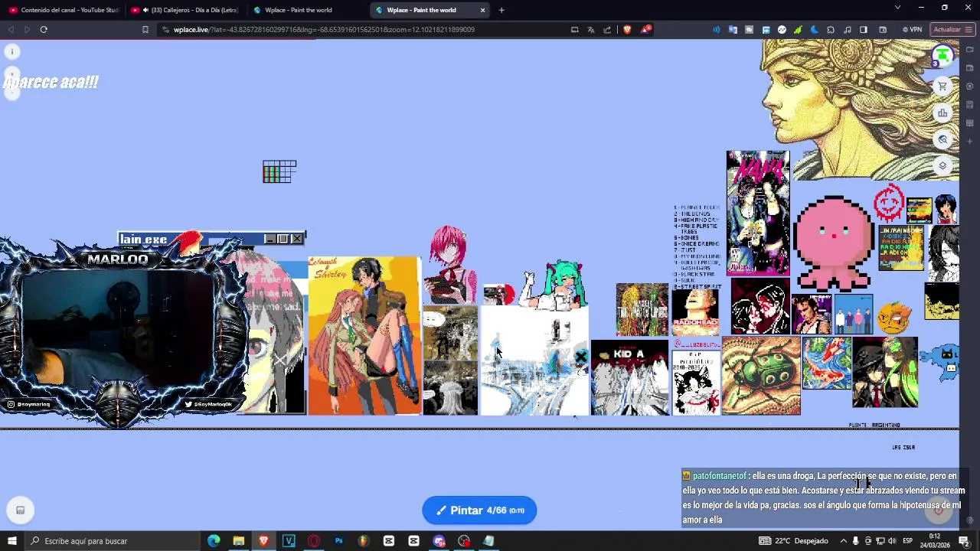Reload the page with the refresh icon

[x=44, y=30]
